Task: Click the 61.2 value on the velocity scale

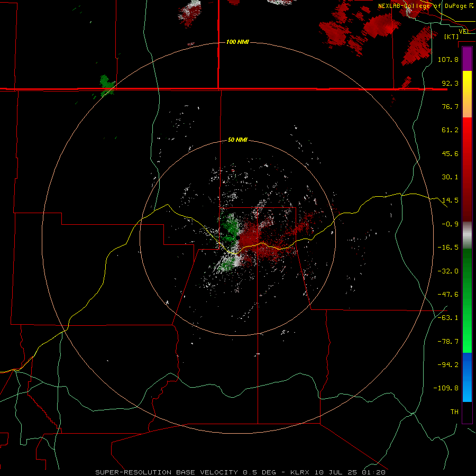Action: 450,130
